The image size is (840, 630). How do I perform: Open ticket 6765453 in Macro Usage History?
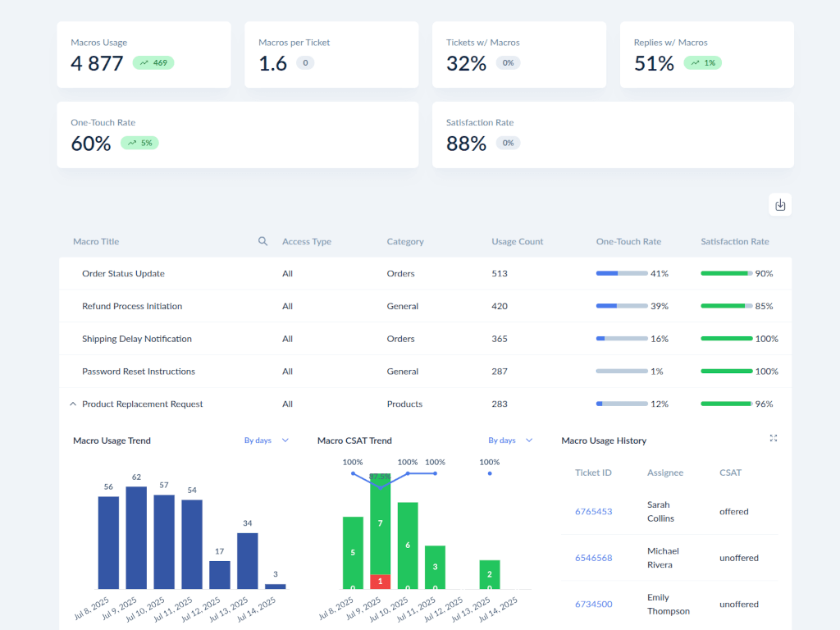(593, 511)
